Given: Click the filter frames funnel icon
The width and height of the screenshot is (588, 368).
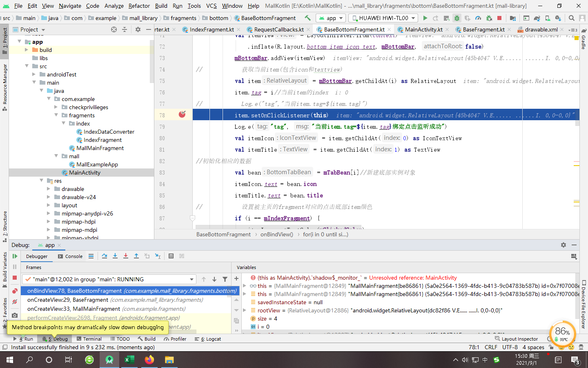Looking at the screenshot, I should (225, 279).
